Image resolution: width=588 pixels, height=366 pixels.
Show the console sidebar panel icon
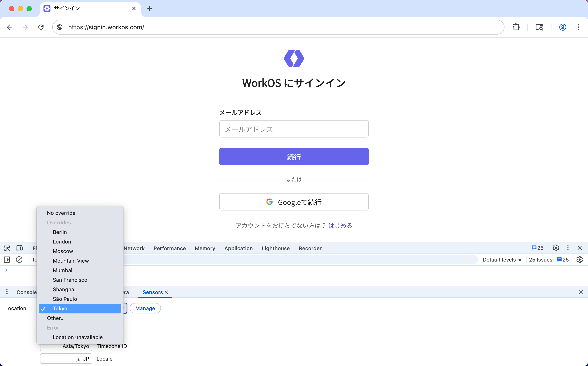[x=7, y=260]
